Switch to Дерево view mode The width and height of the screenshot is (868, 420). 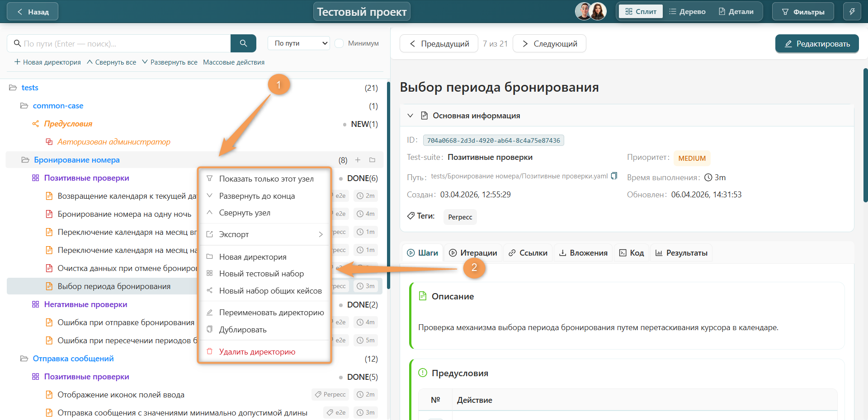click(x=687, y=12)
